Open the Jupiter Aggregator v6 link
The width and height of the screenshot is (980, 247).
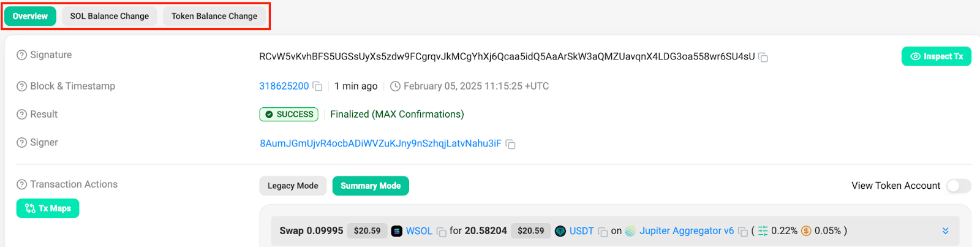coord(686,231)
